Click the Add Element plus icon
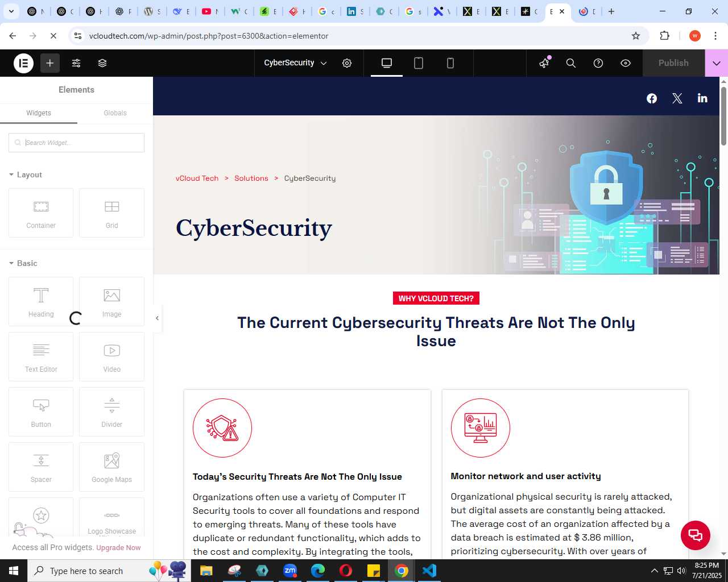The height and width of the screenshot is (582, 728). click(50, 63)
